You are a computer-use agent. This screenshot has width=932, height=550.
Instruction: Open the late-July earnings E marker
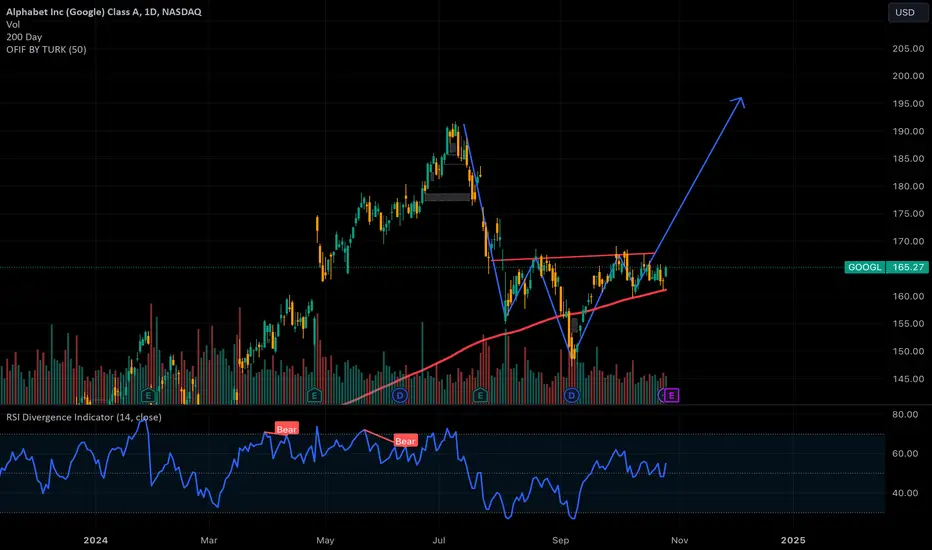point(480,395)
